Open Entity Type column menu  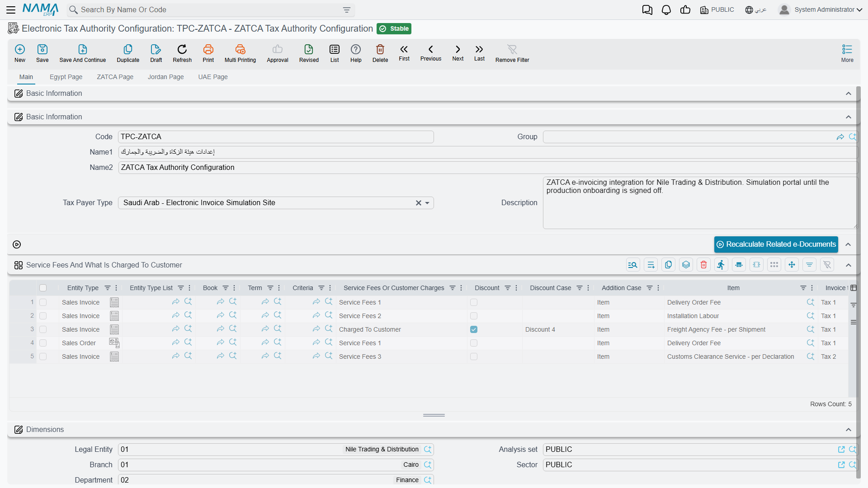tap(116, 288)
